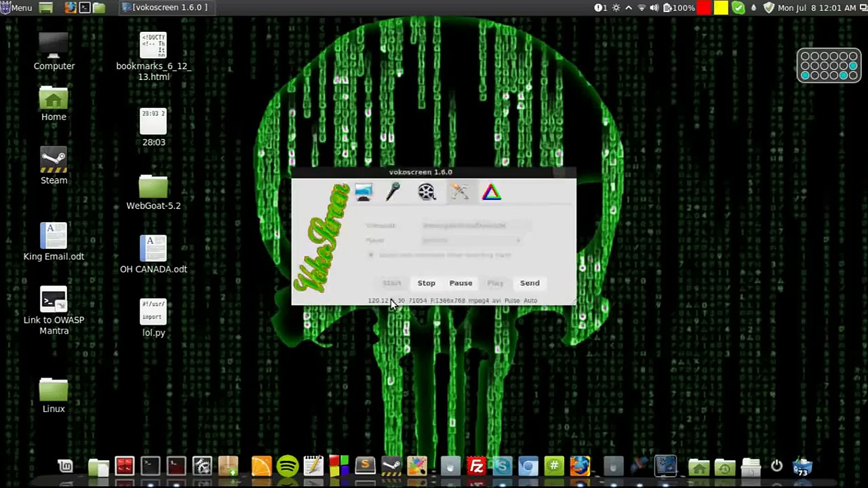The width and height of the screenshot is (868, 488).
Task: Expand hidden tray icons with the up arrow
Action: point(629,8)
